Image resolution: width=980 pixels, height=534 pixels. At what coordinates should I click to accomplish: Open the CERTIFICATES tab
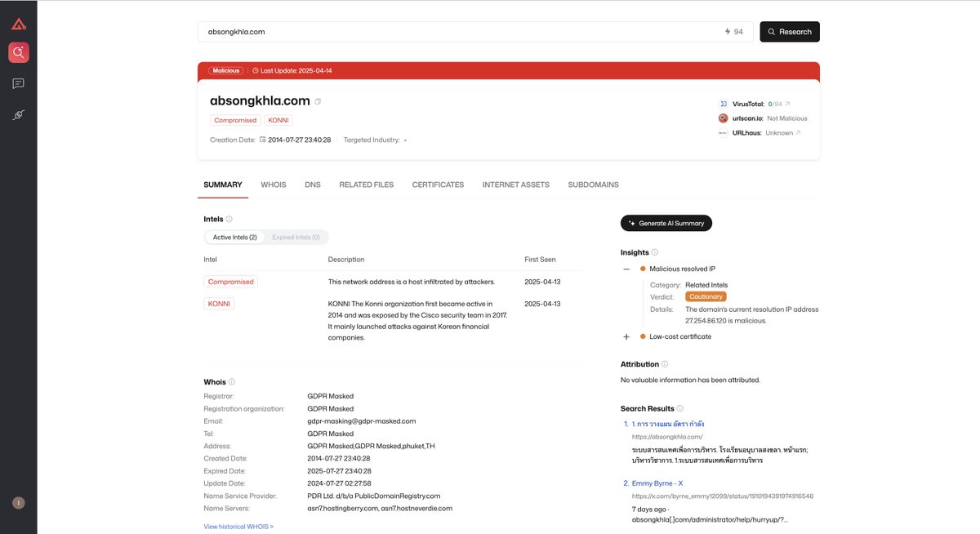click(x=438, y=185)
